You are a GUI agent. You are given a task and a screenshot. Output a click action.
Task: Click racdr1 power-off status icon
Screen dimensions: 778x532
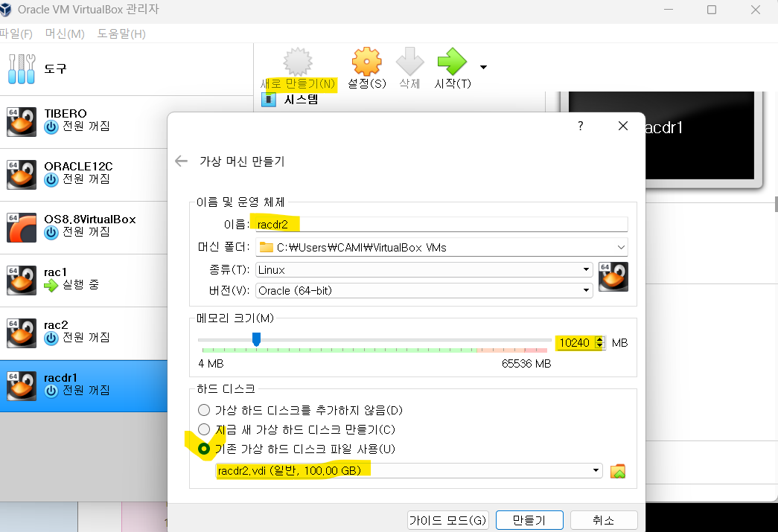[51, 391]
